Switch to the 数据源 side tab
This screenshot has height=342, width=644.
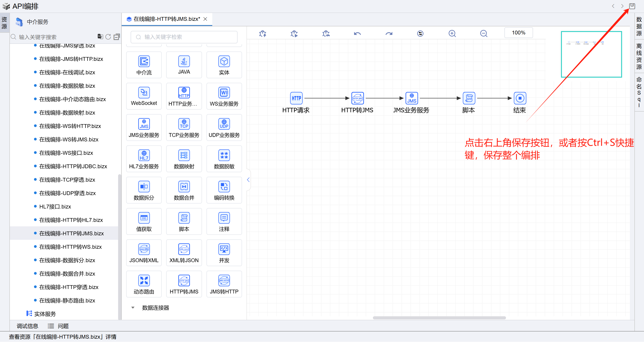pos(639,26)
